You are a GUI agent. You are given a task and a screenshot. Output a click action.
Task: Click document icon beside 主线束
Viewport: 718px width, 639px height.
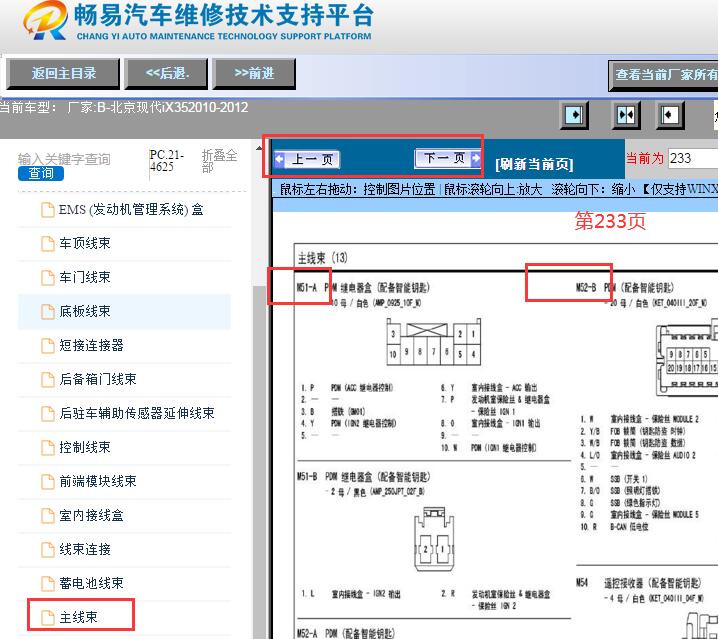pos(48,617)
